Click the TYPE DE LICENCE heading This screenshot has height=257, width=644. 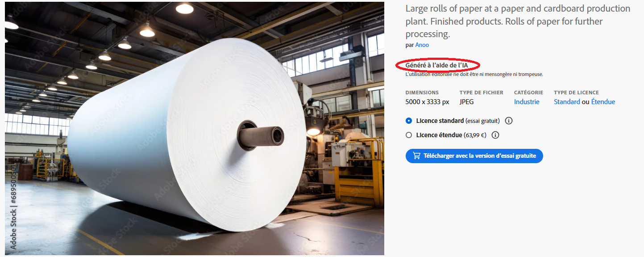576,93
